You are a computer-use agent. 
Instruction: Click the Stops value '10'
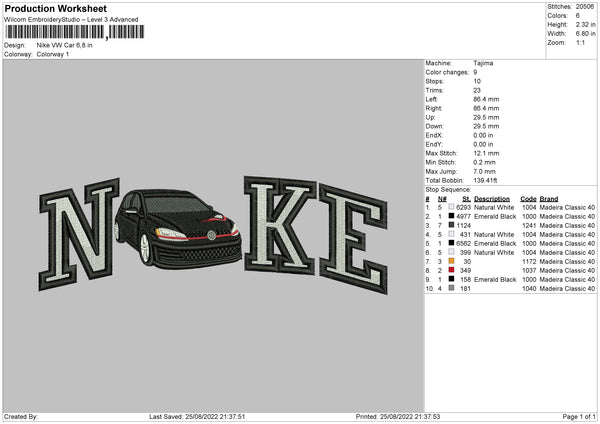(477, 81)
